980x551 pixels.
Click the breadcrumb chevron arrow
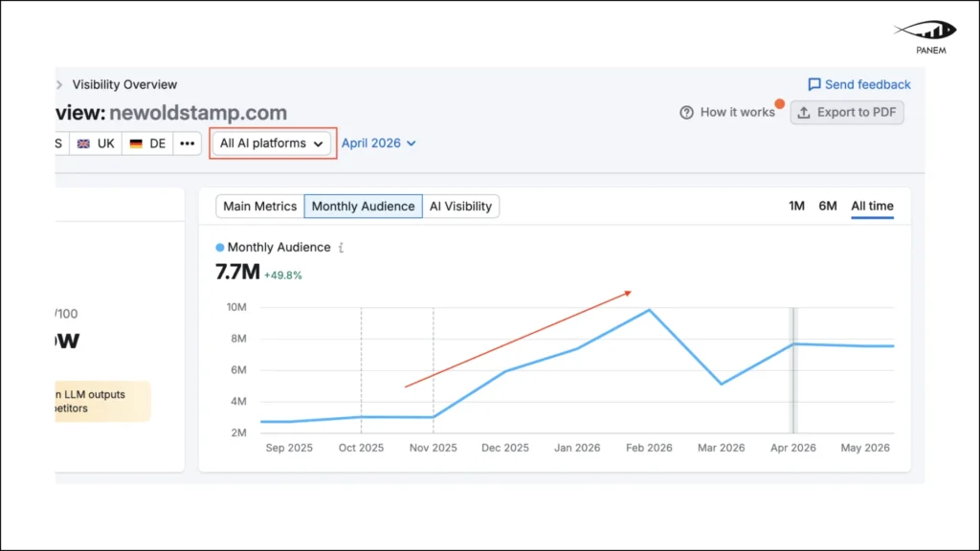tap(59, 84)
